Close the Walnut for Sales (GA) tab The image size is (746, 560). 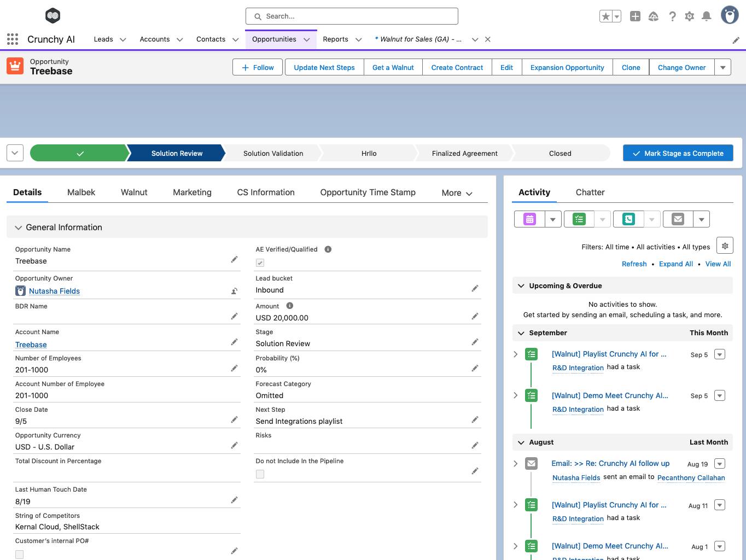click(488, 39)
